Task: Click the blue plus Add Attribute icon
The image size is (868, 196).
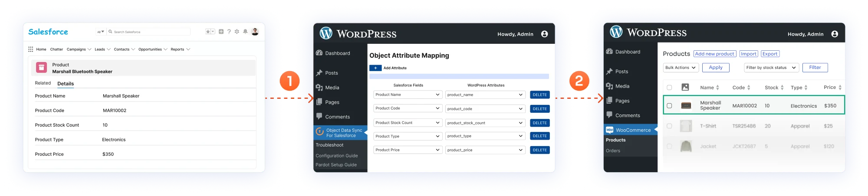Action: coord(375,68)
